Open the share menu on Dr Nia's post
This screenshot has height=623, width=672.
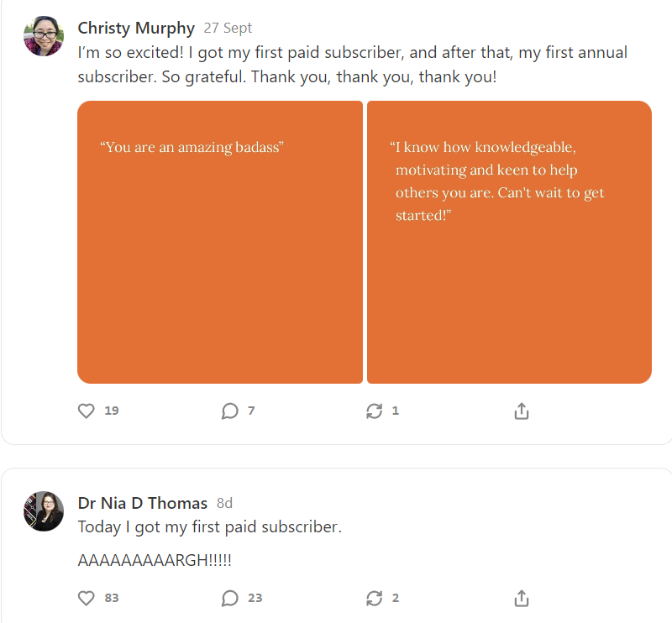click(521, 598)
